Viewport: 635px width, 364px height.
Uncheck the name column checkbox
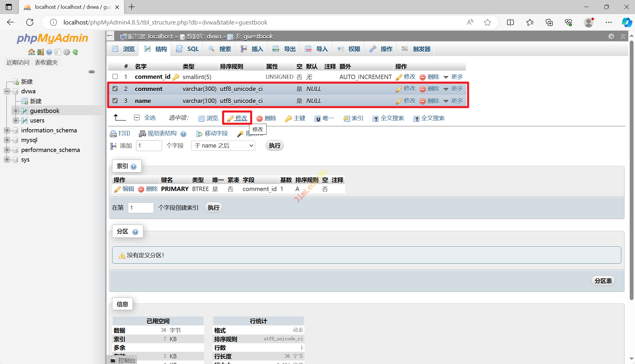[x=115, y=101]
